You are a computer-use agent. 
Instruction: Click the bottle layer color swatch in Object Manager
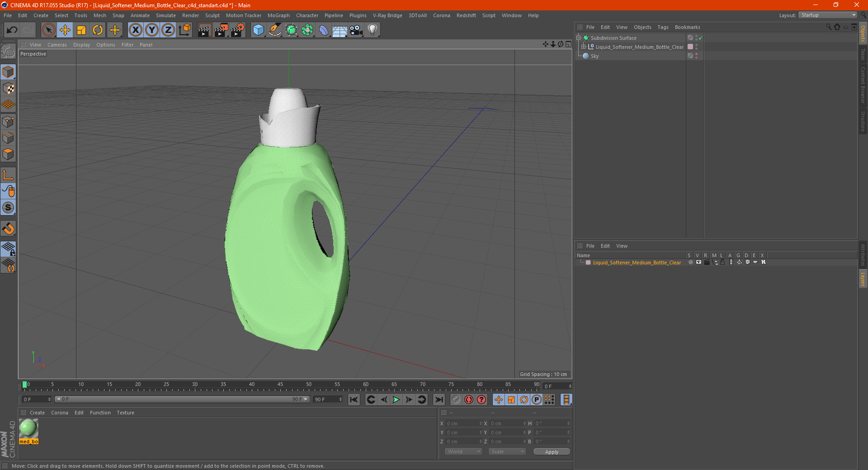click(x=690, y=47)
